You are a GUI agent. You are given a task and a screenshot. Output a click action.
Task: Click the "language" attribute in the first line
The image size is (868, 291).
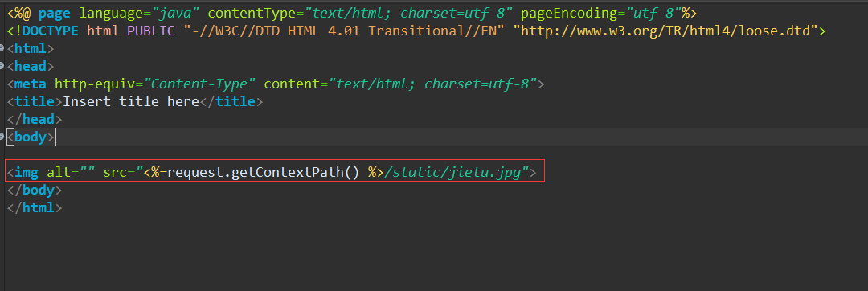point(111,13)
